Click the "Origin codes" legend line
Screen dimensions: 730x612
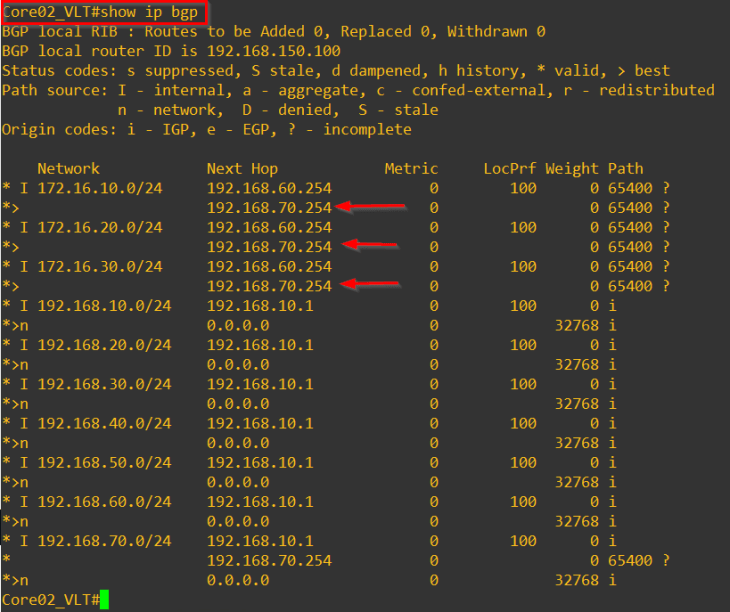(x=207, y=129)
